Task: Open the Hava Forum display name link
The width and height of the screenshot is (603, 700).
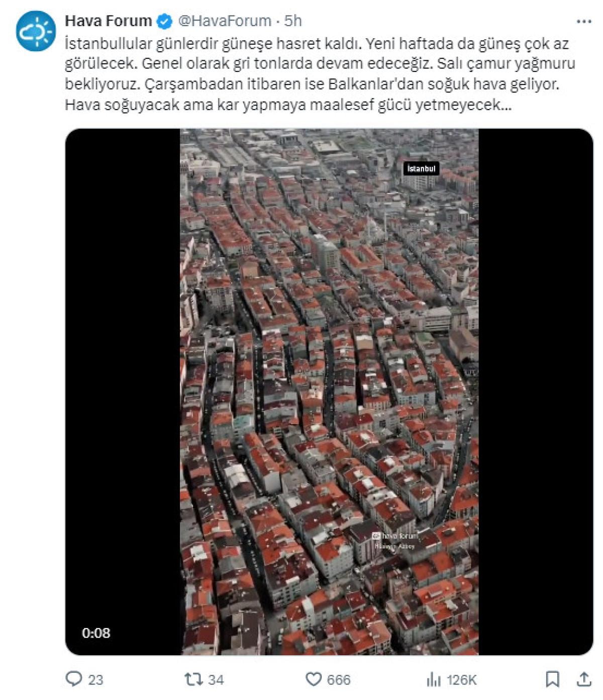Action: point(108,21)
